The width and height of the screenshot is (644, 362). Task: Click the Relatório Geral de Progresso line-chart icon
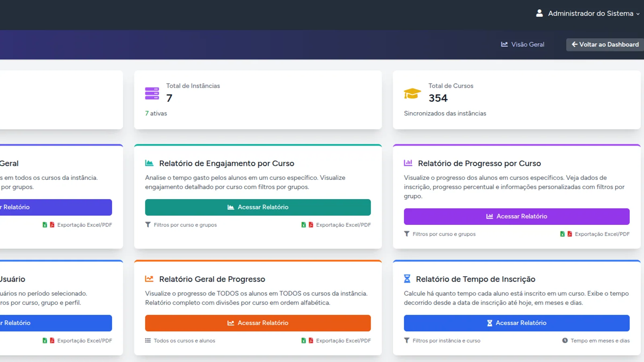(149, 279)
